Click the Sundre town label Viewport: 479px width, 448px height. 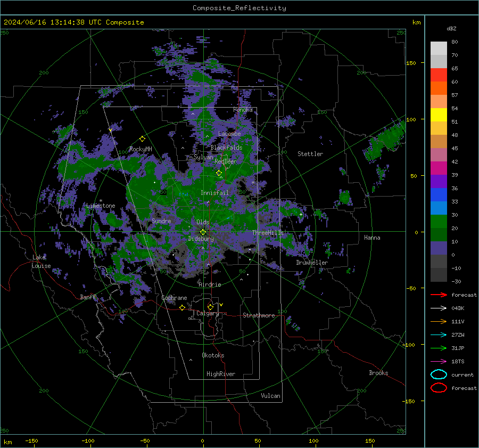pyautogui.click(x=161, y=221)
